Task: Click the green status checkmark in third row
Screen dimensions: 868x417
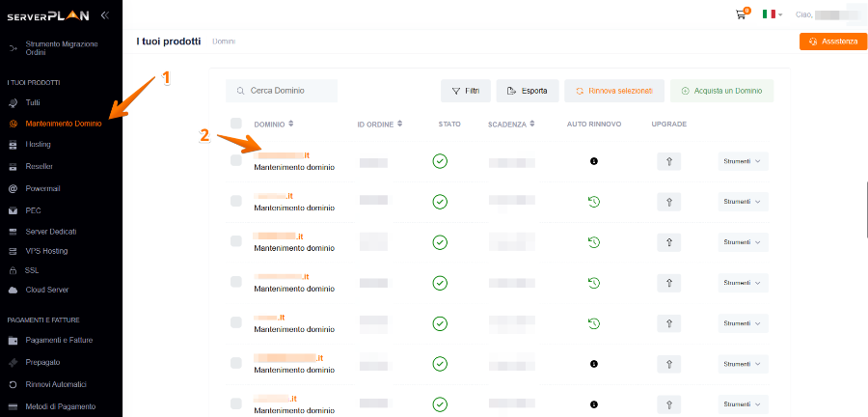Action: pos(440,242)
